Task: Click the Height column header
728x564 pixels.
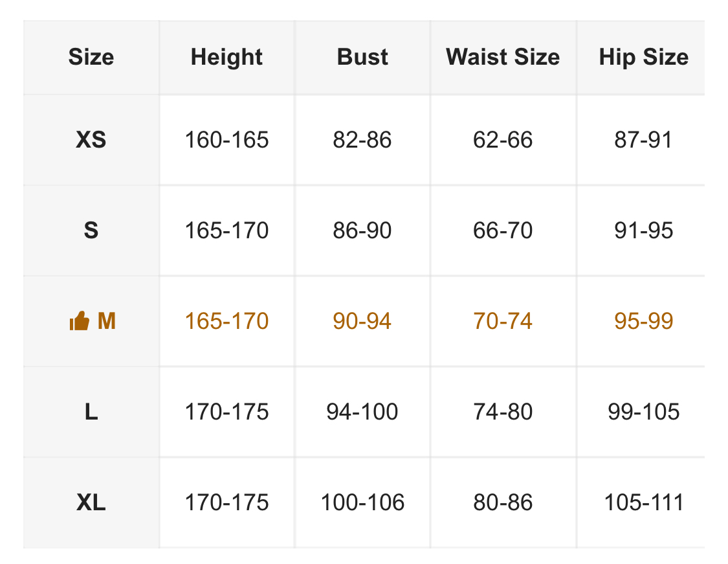Action: (226, 57)
